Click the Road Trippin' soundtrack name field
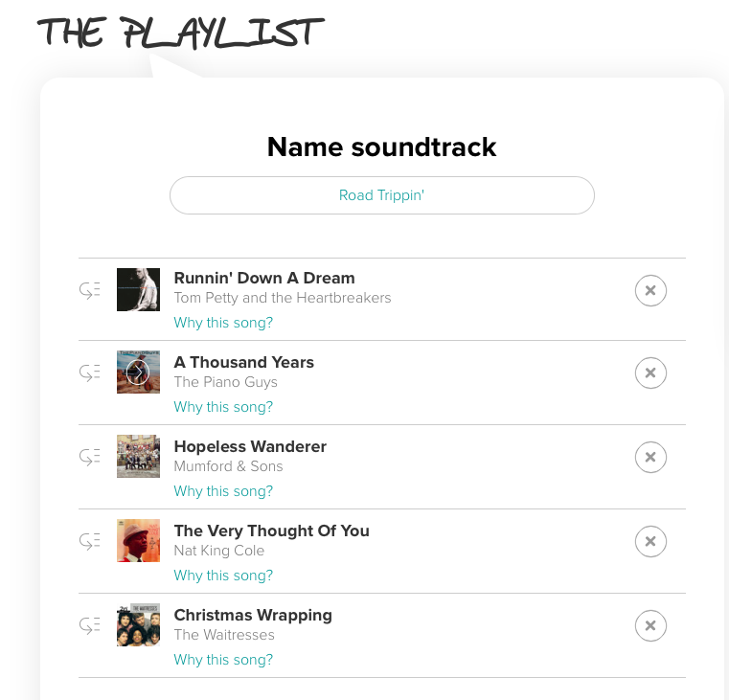729x700 pixels. (x=381, y=195)
